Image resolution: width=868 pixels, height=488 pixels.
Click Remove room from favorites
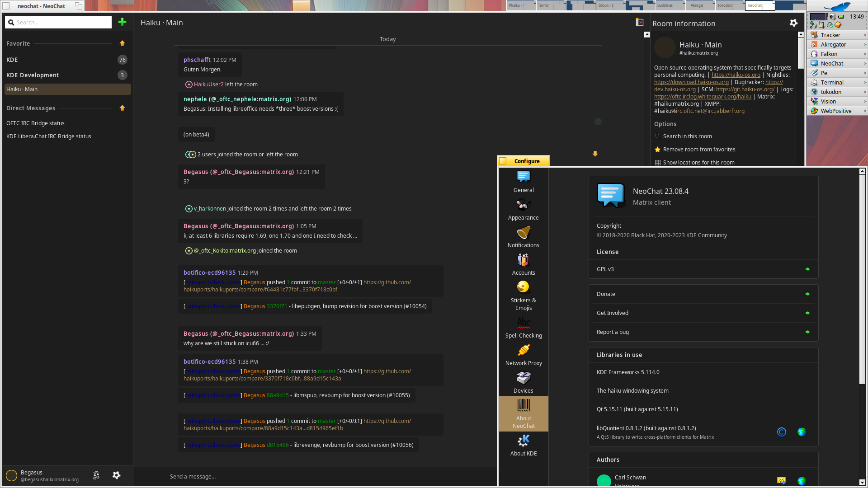coord(723,150)
